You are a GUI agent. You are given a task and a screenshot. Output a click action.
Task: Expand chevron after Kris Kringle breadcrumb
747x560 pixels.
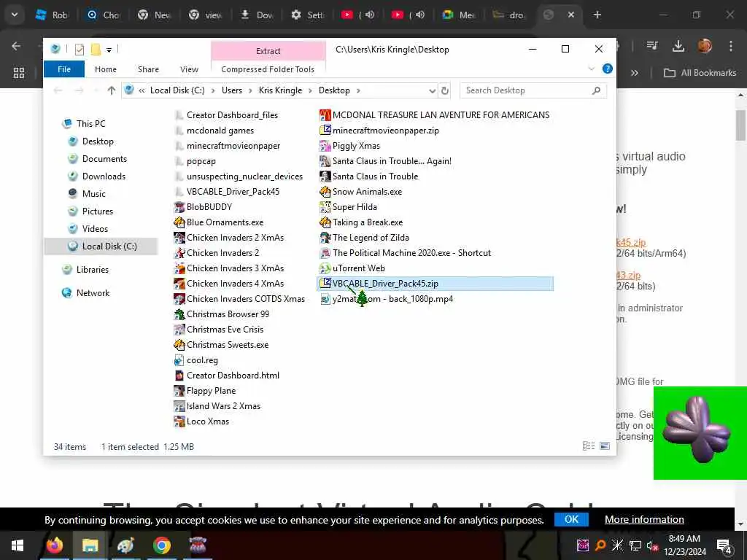[x=310, y=90]
